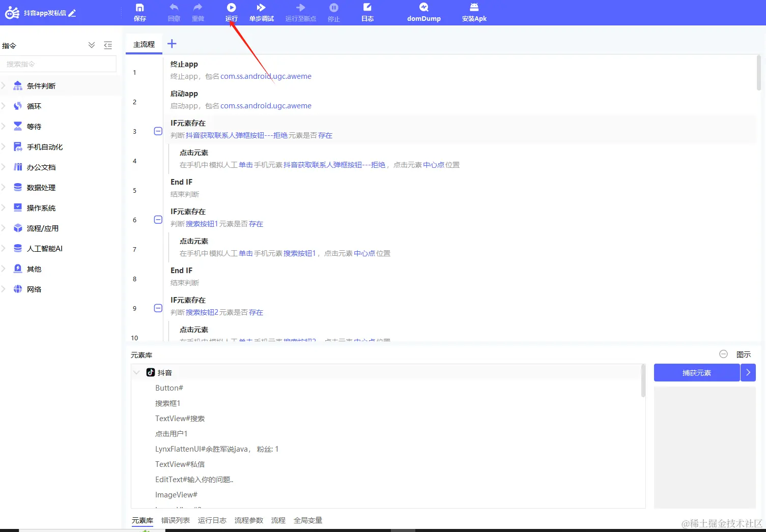The height and width of the screenshot is (532, 766).
Task: Start single-step debug (单步调试)
Action: click(261, 12)
